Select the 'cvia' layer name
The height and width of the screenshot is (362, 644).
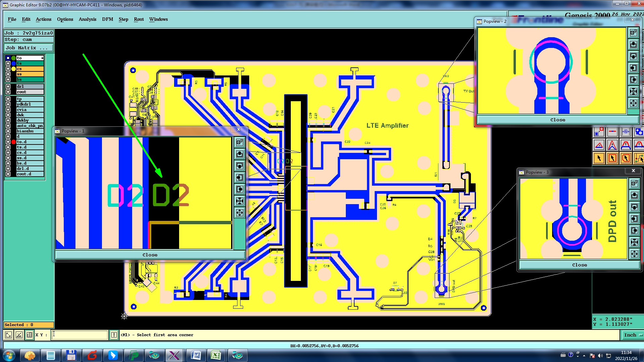click(x=30, y=110)
